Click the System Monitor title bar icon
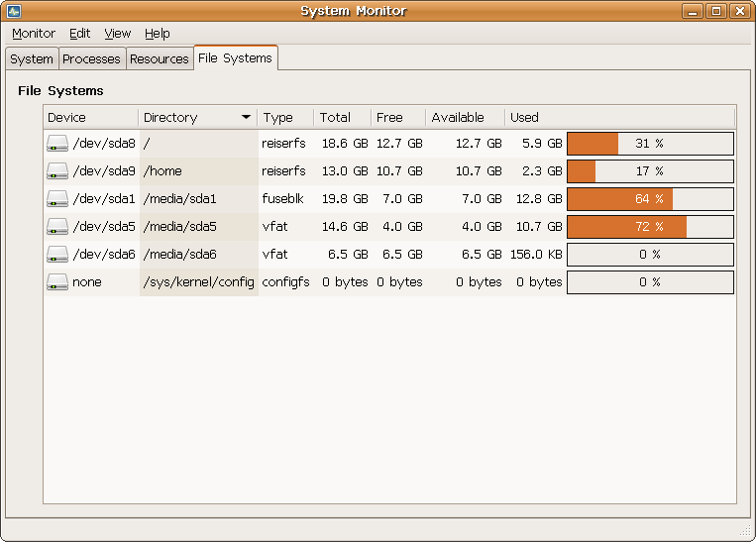The height and width of the screenshot is (542, 756). (14, 11)
